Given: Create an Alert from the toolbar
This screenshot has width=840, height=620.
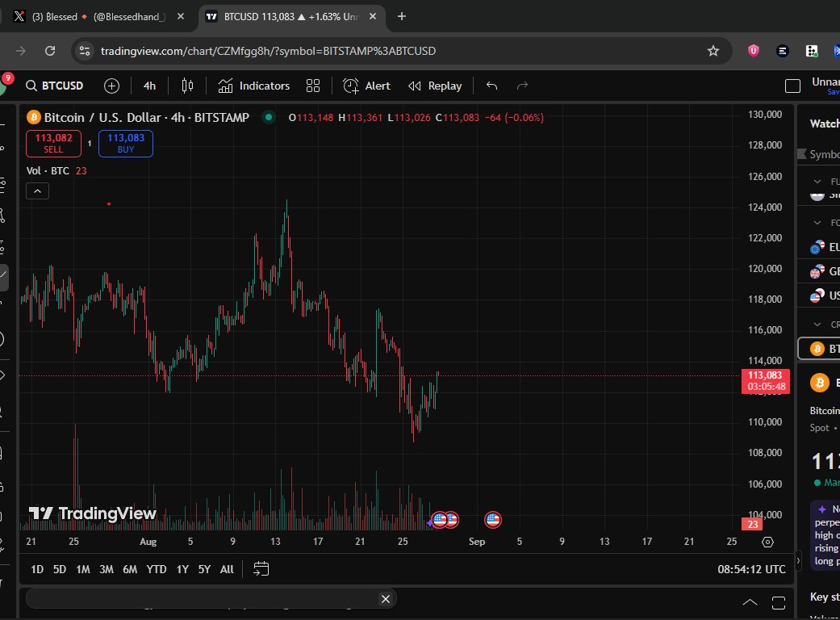Looking at the screenshot, I should click(x=366, y=86).
